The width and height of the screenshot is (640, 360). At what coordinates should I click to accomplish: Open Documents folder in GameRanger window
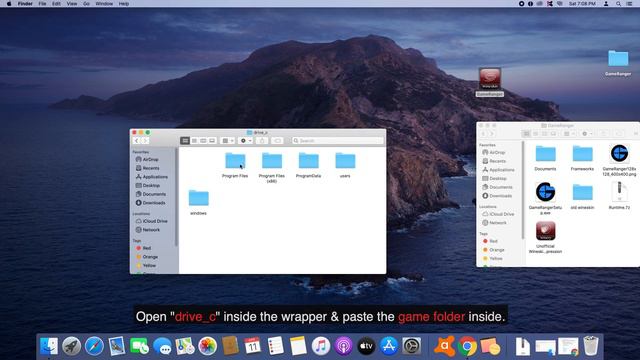(x=545, y=154)
